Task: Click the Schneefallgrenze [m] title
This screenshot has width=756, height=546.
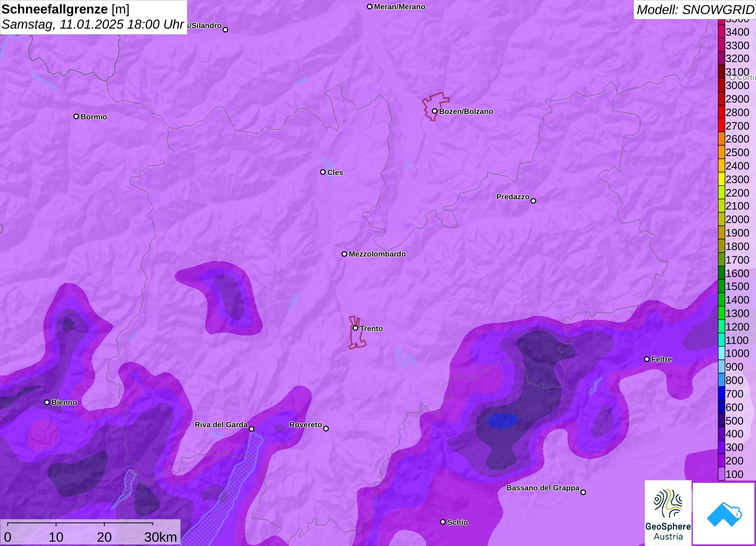Action: point(65,9)
